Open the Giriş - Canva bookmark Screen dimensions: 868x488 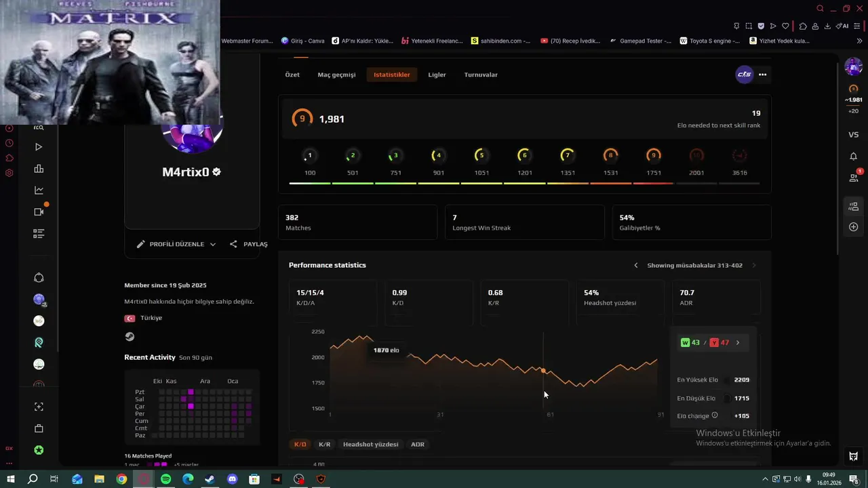[x=303, y=41]
